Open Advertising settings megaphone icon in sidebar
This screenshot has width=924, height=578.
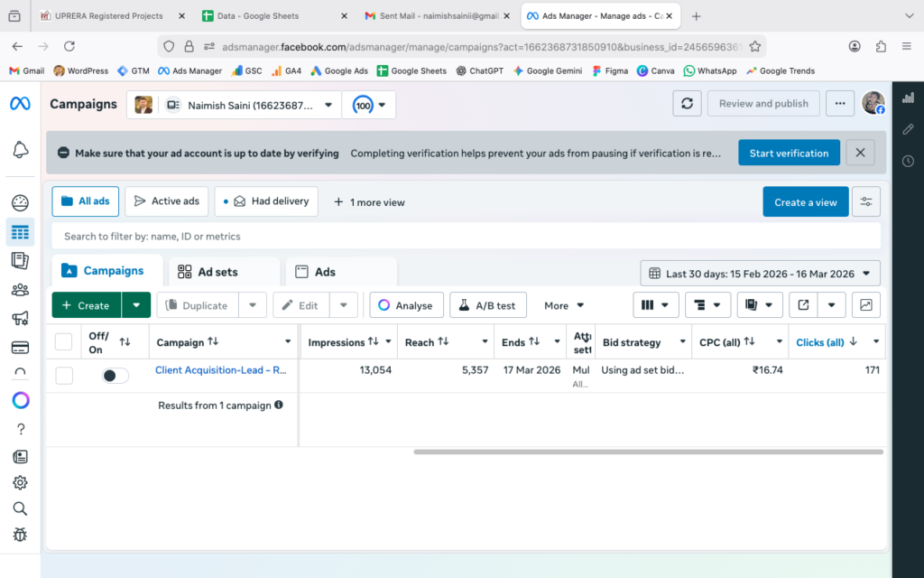pos(20,319)
